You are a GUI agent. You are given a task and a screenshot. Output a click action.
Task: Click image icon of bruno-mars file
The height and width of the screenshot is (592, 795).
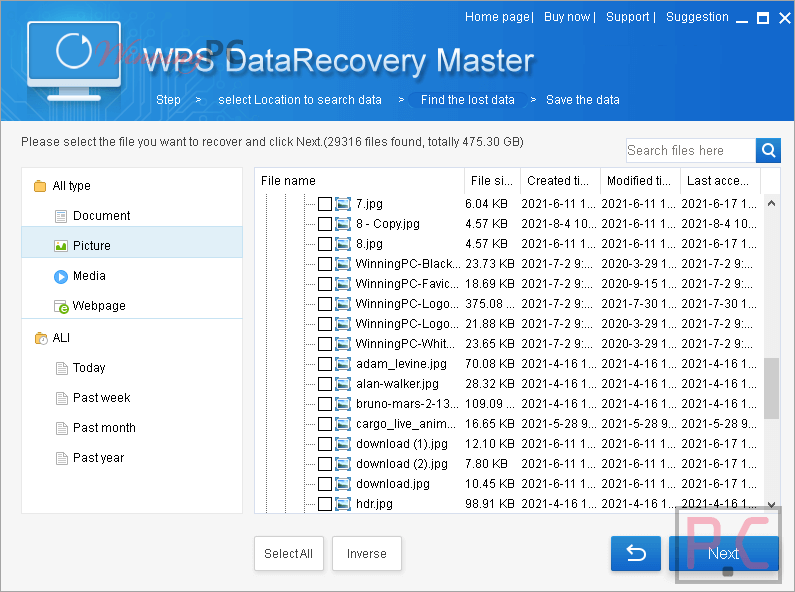click(343, 404)
